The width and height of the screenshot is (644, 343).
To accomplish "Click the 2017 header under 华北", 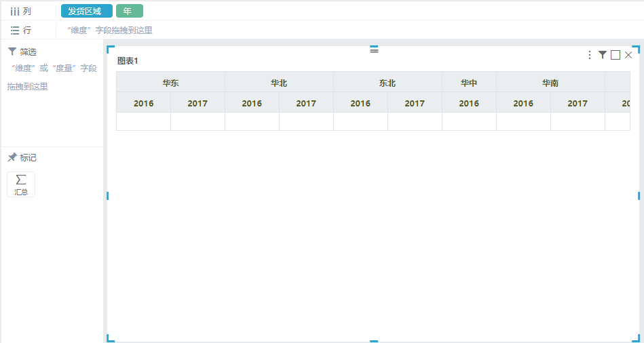I will [306, 104].
